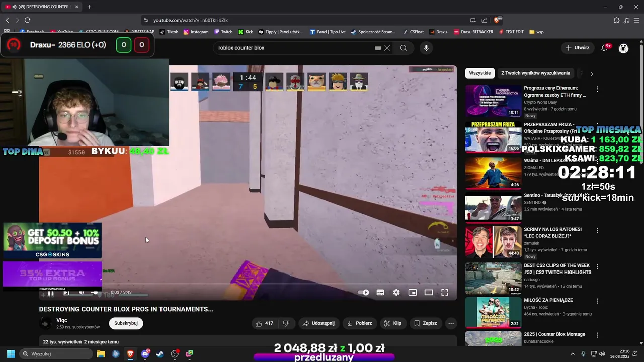Open PRZEPRASZAM FRIZA video thumbnail

point(493,137)
